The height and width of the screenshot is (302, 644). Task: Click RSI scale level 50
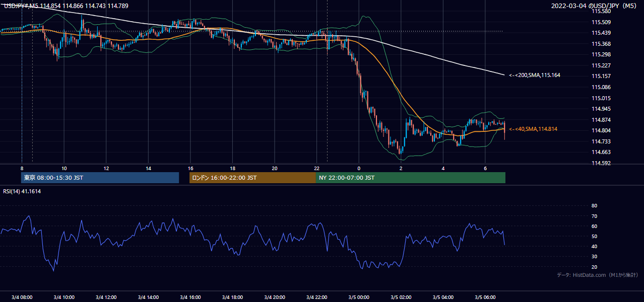(x=594, y=236)
